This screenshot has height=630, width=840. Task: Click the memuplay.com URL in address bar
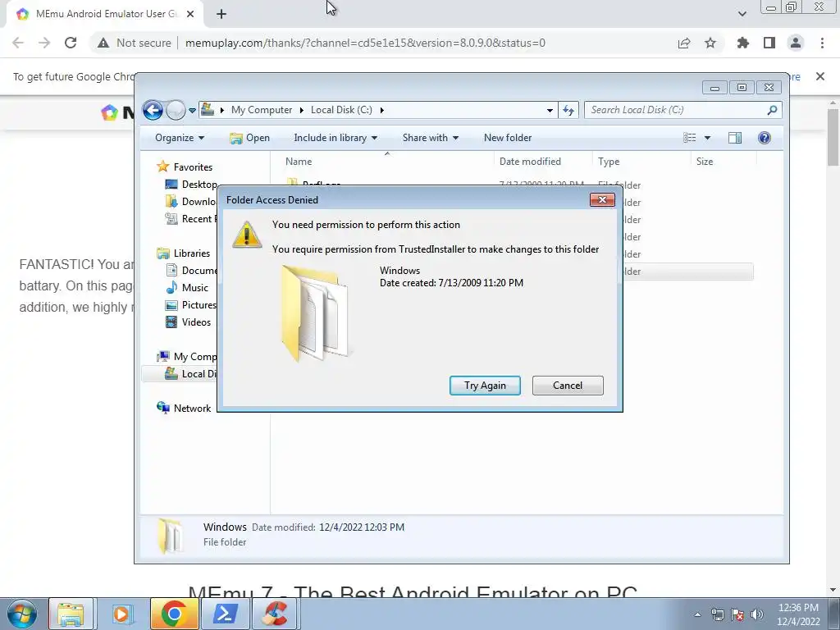(x=365, y=43)
